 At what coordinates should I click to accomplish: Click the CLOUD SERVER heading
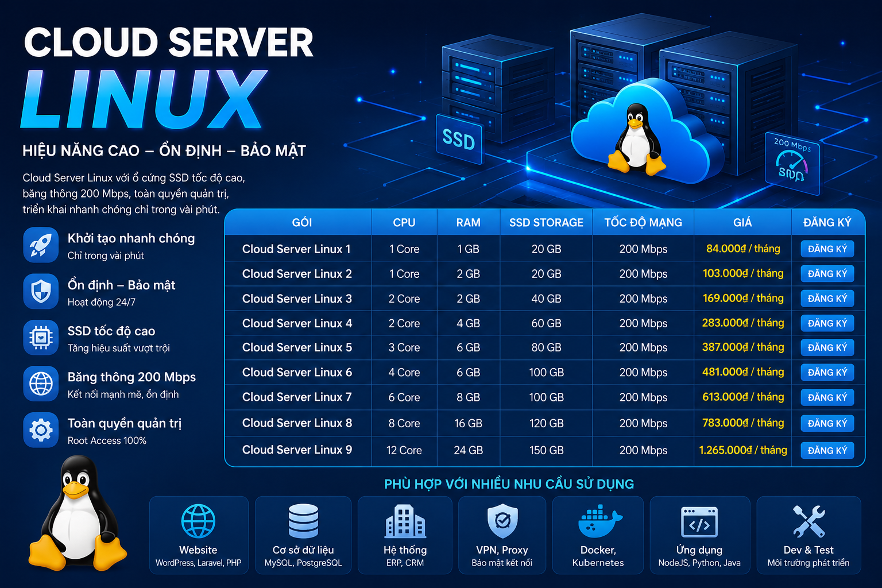(x=169, y=42)
